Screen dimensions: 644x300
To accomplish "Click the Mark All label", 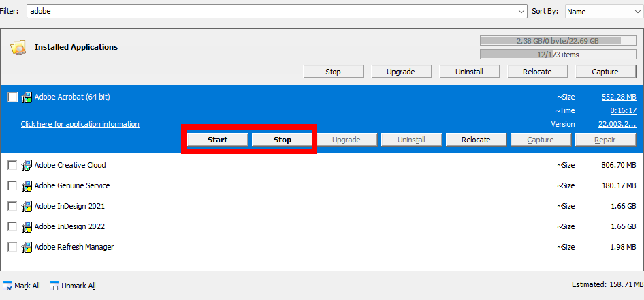I will point(27,286).
